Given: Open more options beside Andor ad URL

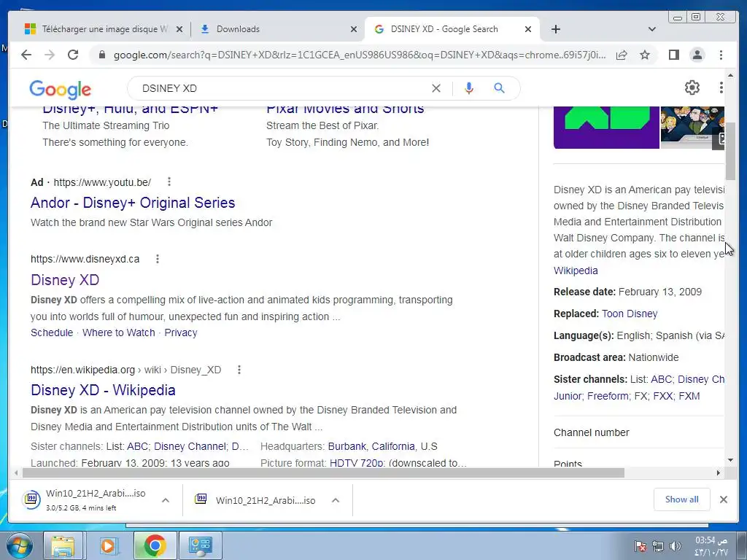Looking at the screenshot, I should (x=169, y=182).
